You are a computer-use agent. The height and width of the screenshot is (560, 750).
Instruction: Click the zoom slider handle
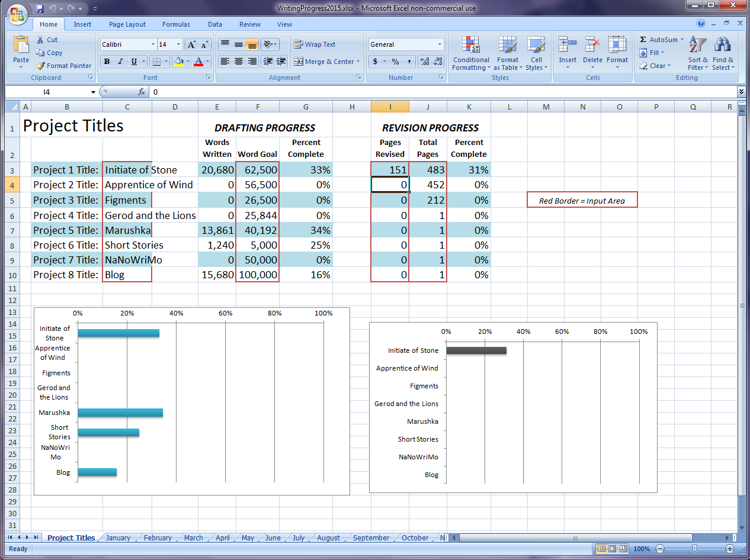pos(694,549)
